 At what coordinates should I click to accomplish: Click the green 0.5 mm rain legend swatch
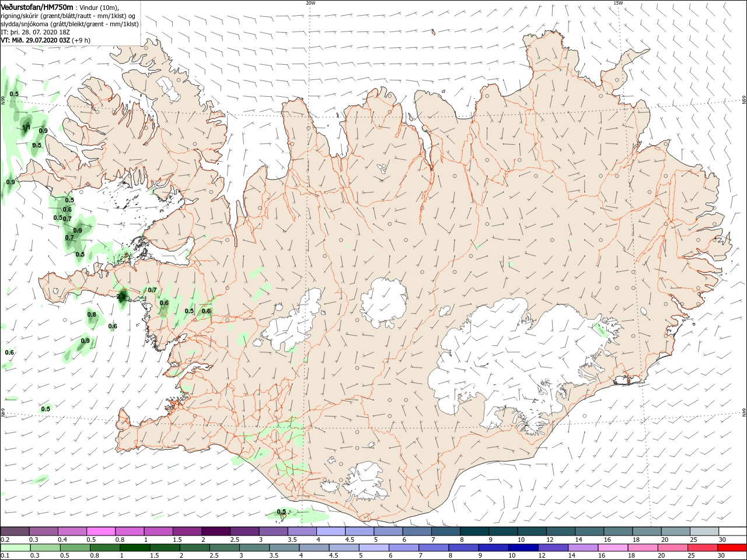[x=75, y=548]
